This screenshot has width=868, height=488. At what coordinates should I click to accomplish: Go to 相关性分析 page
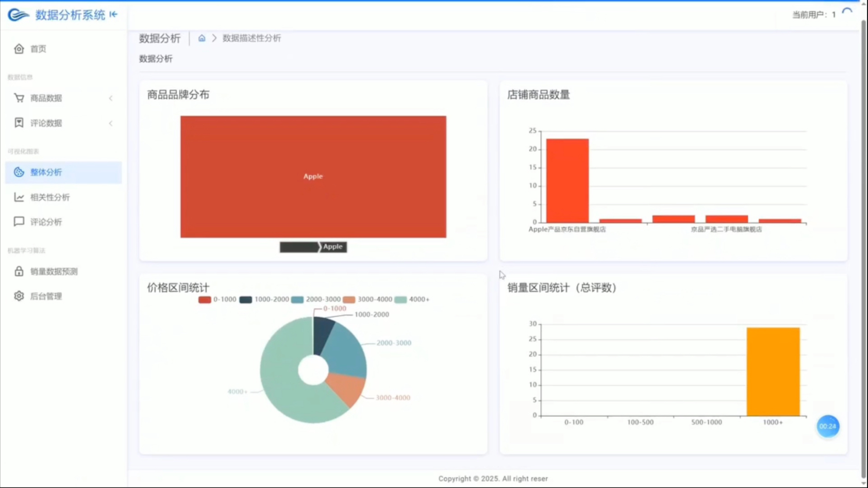63,197
